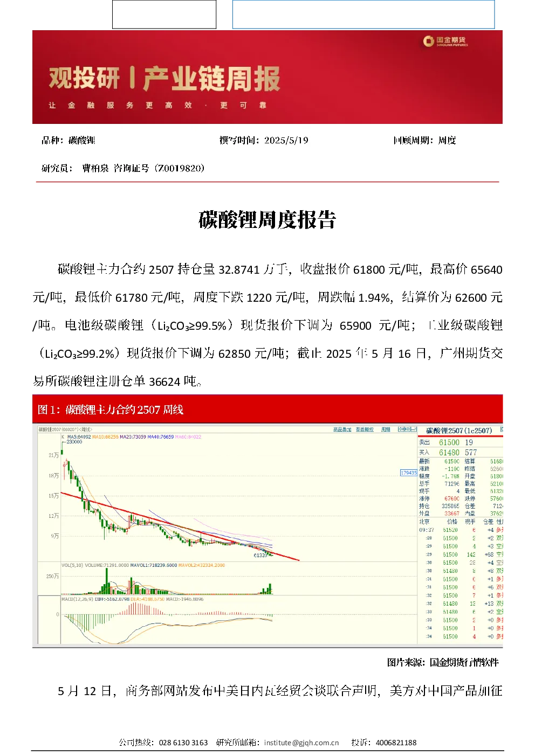Click the 买入 61480 quote row
535x756 pixels.
point(460,453)
